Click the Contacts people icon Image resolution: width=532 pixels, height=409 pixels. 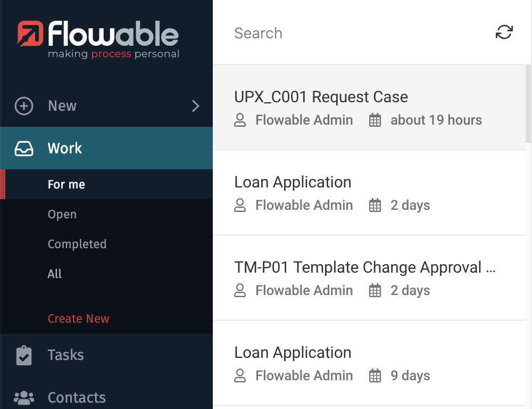(24, 397)
